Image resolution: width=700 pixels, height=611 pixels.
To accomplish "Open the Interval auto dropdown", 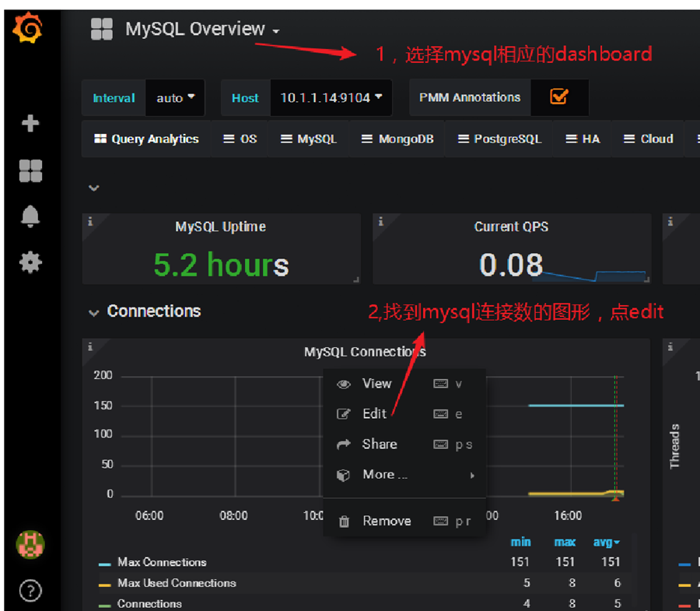I will (176, 98).
